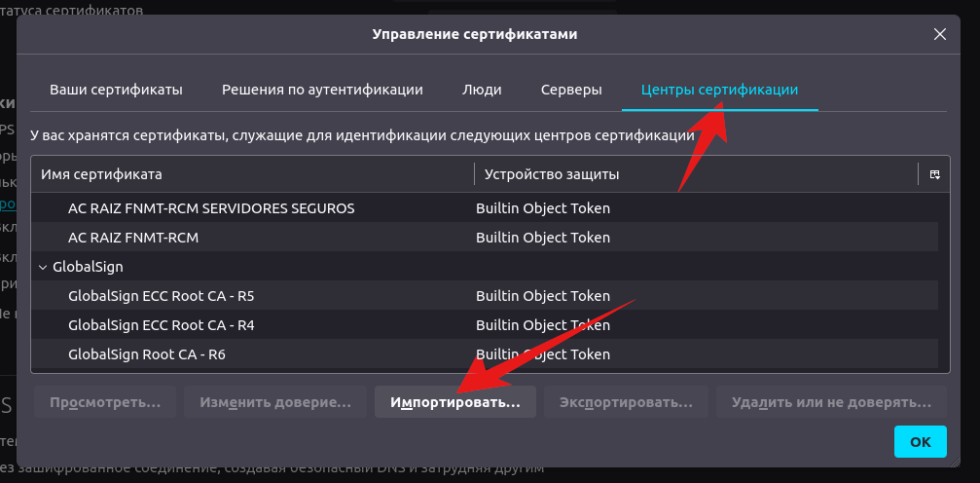Click the Импортировать button
This screenshot has width=980, height=483.
[454, 401]
